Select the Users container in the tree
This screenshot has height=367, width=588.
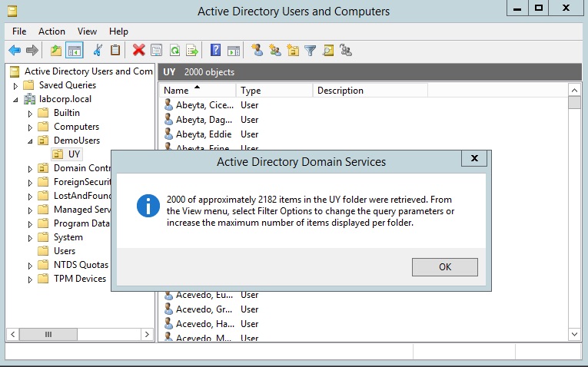pyautogui.click(x=64, y=251)
